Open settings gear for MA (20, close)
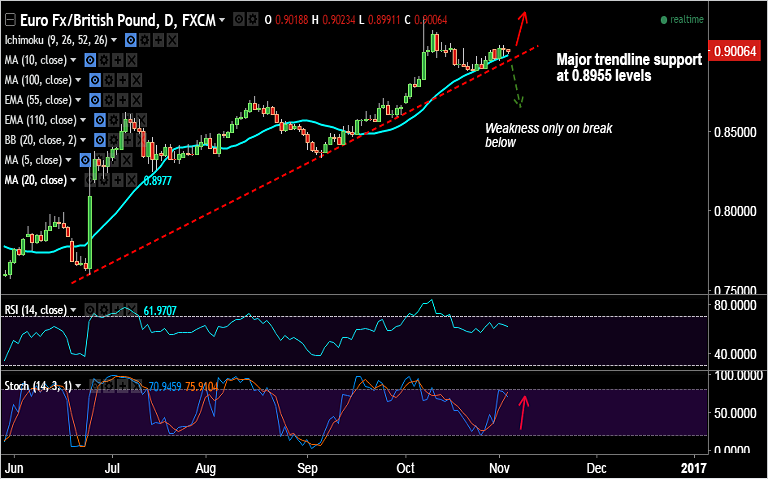The width and height of the screenshot is (768, 480). click(x=104, y=180)
